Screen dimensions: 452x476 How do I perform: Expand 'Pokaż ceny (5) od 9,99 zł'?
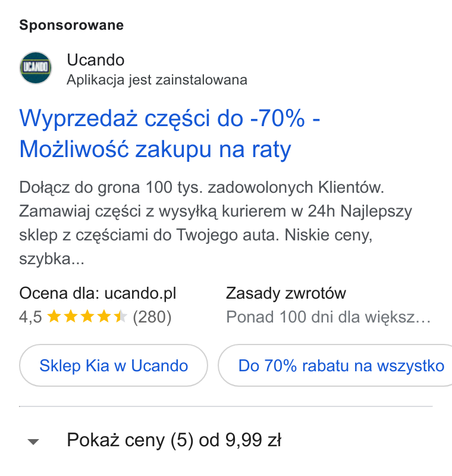pyautogui.click(x=174, y=440)
